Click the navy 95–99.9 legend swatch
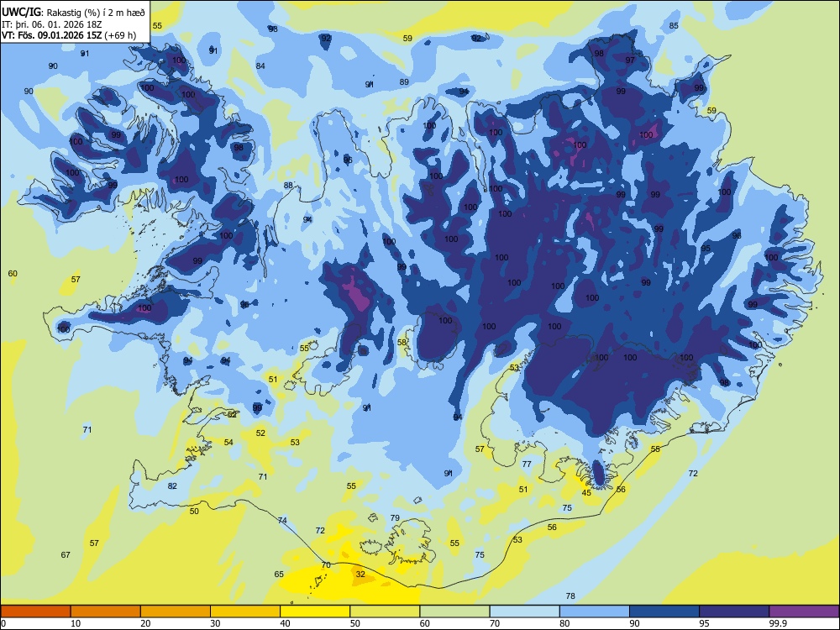 [x=734, y=612]
